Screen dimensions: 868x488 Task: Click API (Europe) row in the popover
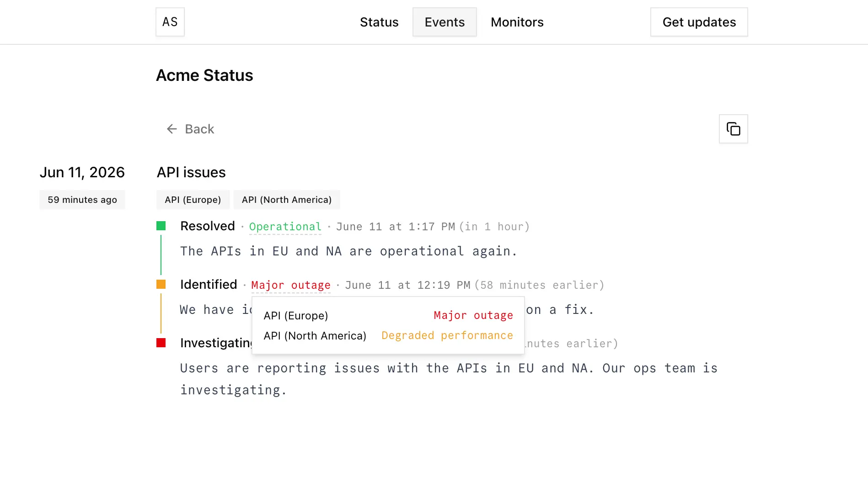pos(388,315)
